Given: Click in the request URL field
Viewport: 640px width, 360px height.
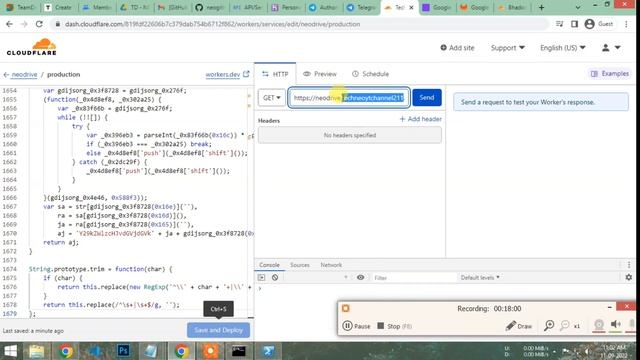Looking at the screenshot, I should 349,98.
